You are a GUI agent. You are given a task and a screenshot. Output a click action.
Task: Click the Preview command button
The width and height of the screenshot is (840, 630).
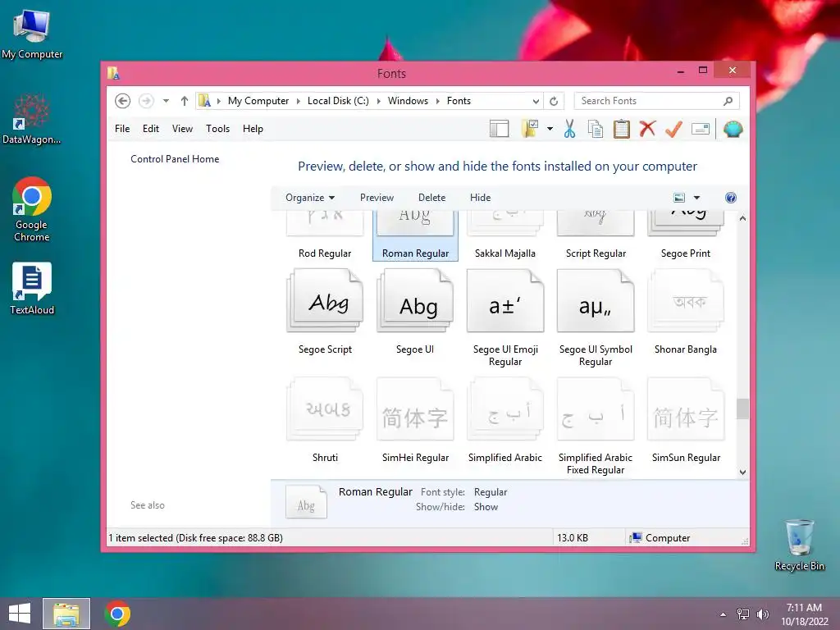click(x=377, y=198)
